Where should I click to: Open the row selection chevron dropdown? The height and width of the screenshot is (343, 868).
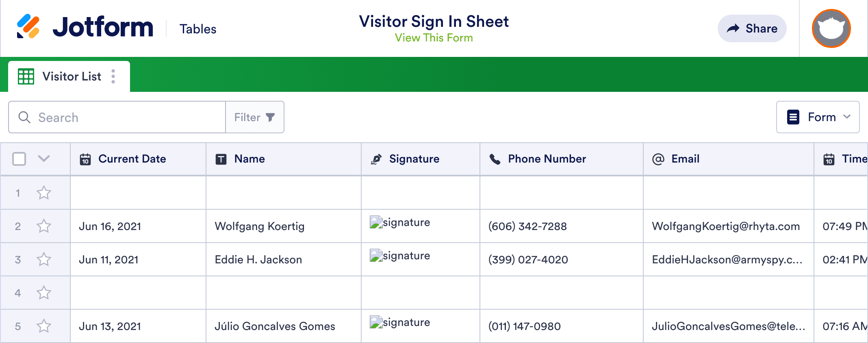[44, 159]
